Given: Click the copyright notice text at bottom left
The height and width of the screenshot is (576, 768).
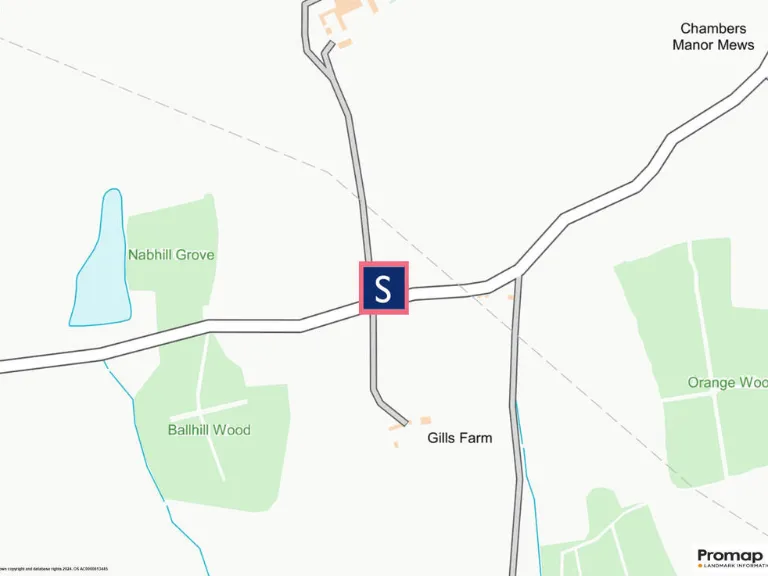Looking at the screenshot, I should tap(54, 569).
